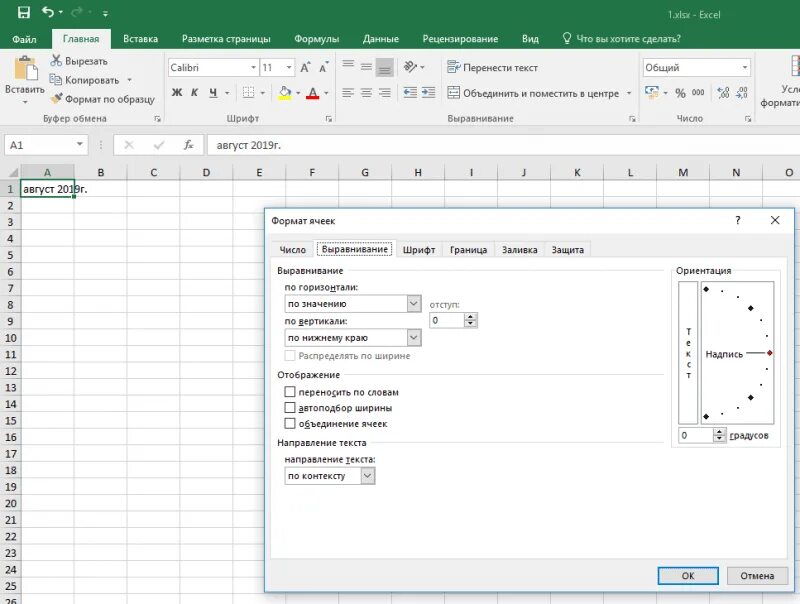The height and width of the screenshot is (604, 800).
Task: Click Отмена to cancel dialog
Action: click(x=757, y=575)
